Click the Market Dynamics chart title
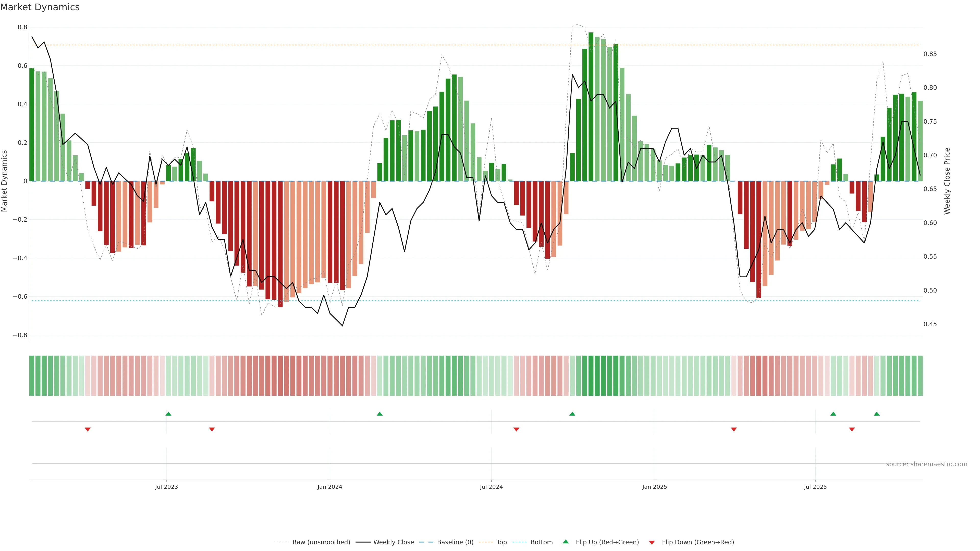980x551 pixels. [x=40, y=7]
